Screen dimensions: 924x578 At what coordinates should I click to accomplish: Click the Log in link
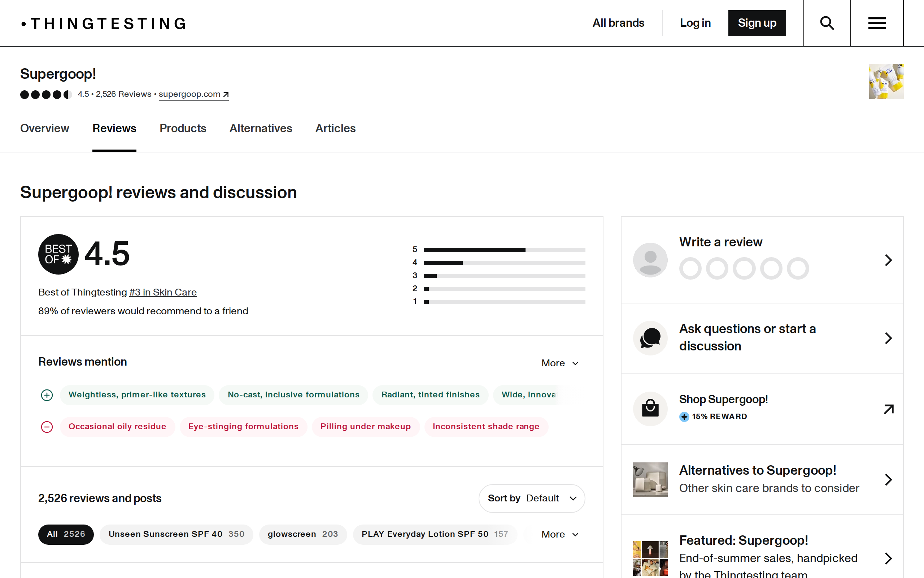(695, 23)
